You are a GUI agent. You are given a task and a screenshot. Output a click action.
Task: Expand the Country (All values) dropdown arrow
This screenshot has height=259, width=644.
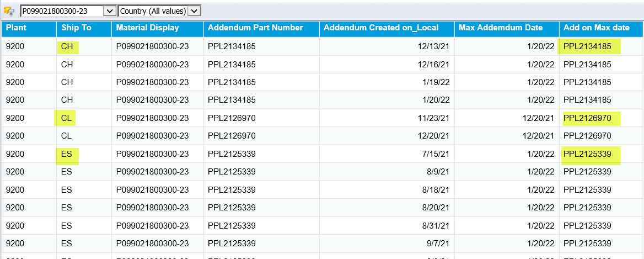coord(194,11)
